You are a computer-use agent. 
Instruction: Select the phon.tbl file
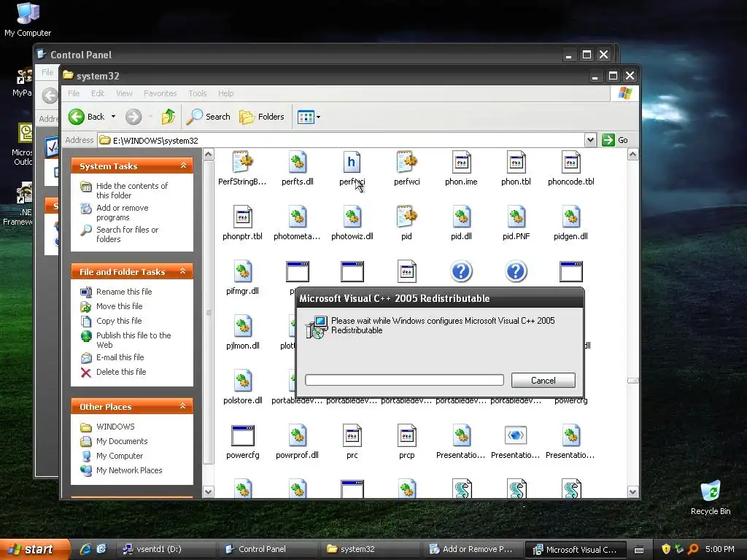point(516,168)
